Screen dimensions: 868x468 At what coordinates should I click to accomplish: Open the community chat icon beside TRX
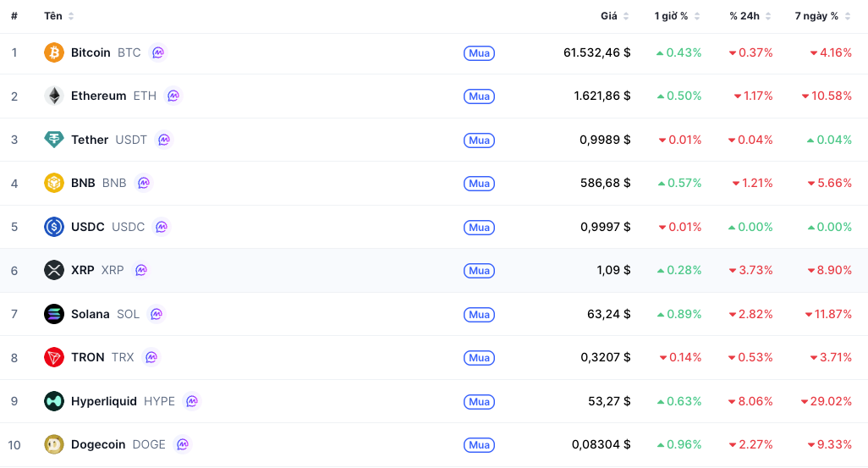[x=151, y=357]
